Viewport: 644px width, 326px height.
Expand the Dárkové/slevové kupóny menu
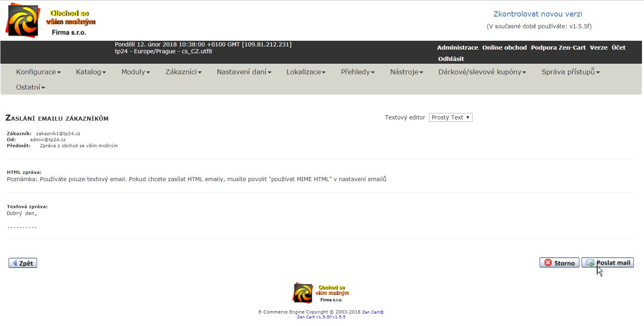point(482,72)
